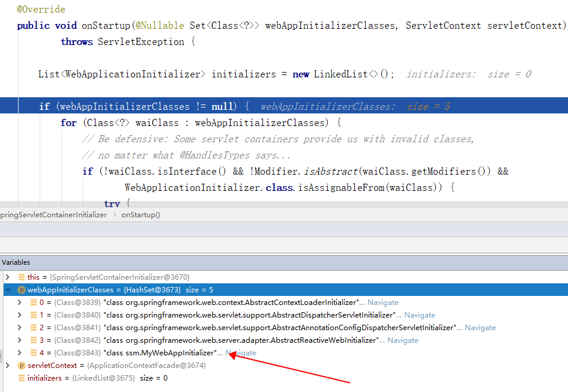Click the field icon beside 'this' variable
The height and width of the screenshot is (392, 568).
pyautogui.click(x=22, y=277)
